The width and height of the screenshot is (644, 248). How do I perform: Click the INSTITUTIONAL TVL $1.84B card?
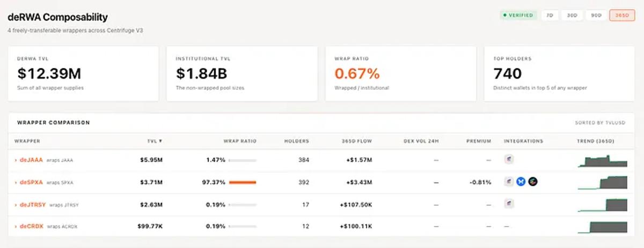[x=242, y=73]
